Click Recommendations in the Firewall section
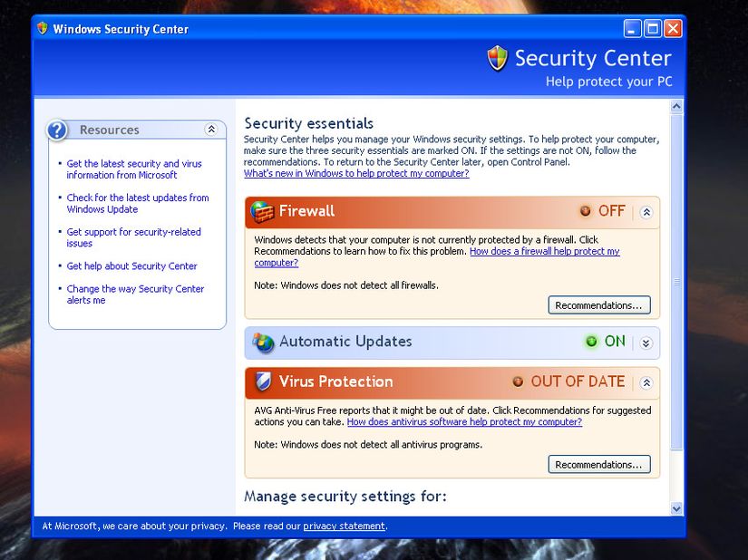Viewport: 748px width, 560px height. pyautogui.click(x=599, y=305)
